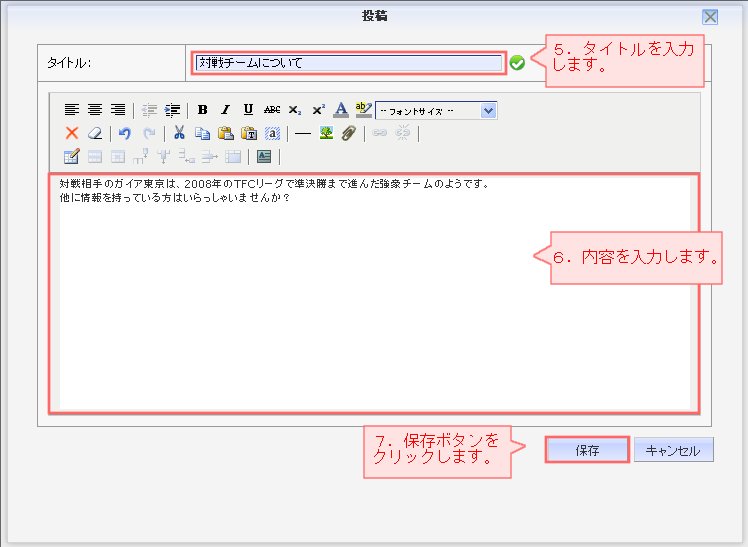Click the line starting 対戦相手のガイア東京は
The image size is (748, 547).
tap(275, 184)
